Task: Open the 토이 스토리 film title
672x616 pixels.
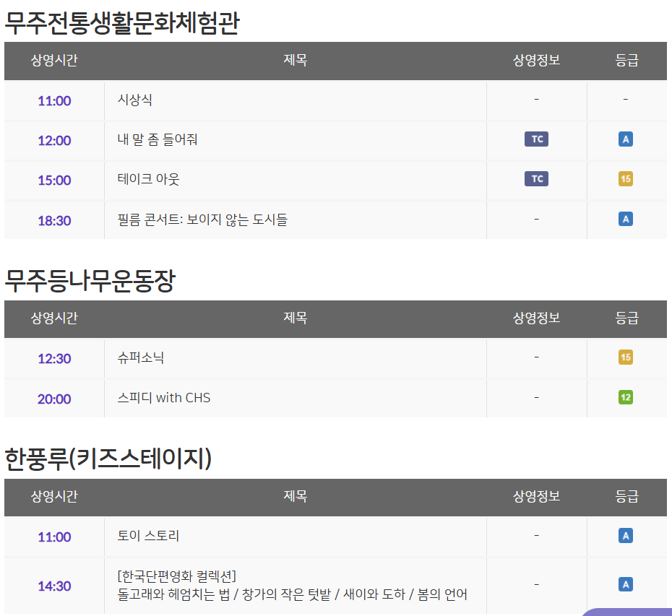Action: (x=148, y=535)
